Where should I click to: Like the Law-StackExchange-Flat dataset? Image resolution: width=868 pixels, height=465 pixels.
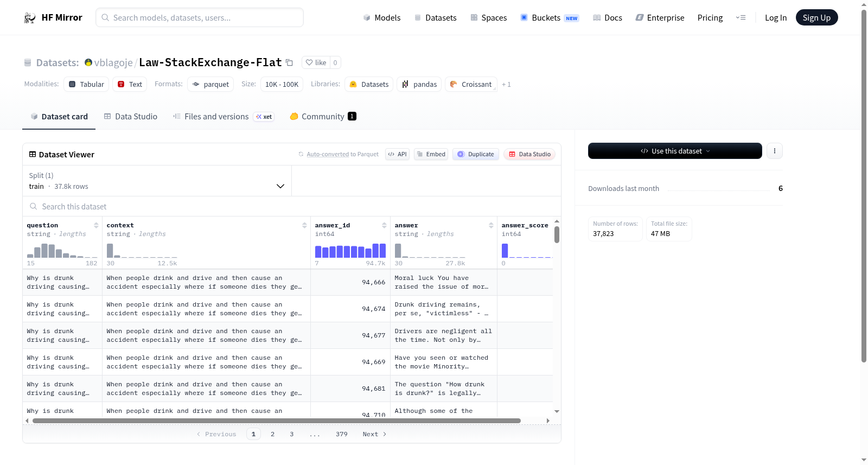(316, 62)
